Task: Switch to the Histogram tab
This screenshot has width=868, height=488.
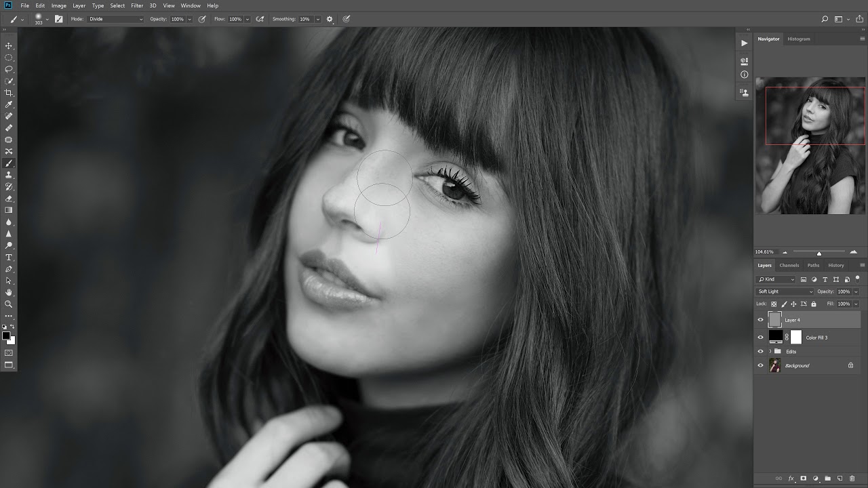Action: (x=799, y=39)
